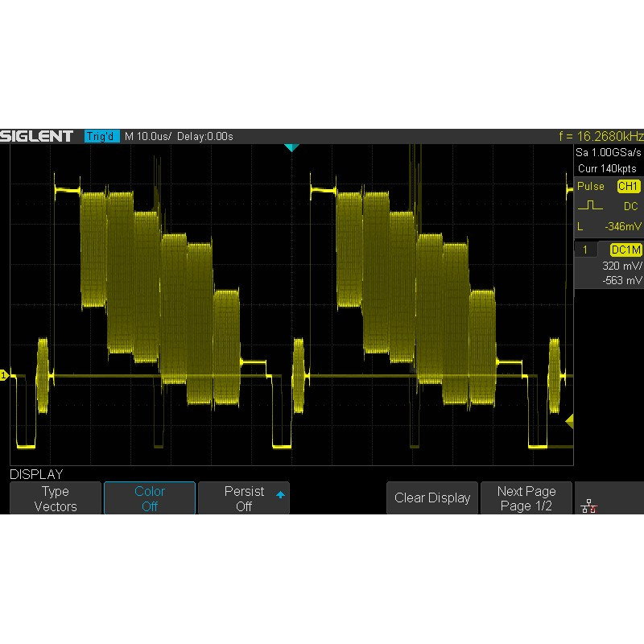Screen dimensions: 644x644
Task: Click the Delay:0.00s readout
Action: point(204,136)
